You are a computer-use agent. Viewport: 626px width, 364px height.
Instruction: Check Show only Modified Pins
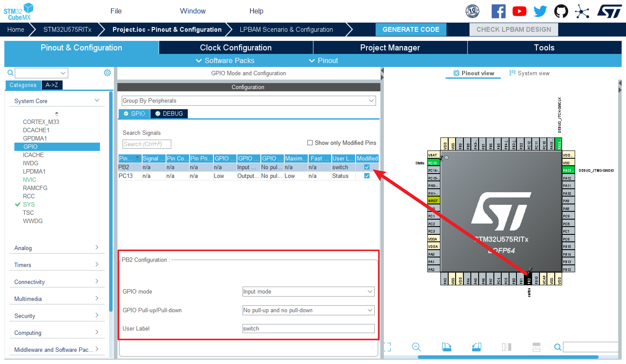point(310,143)
